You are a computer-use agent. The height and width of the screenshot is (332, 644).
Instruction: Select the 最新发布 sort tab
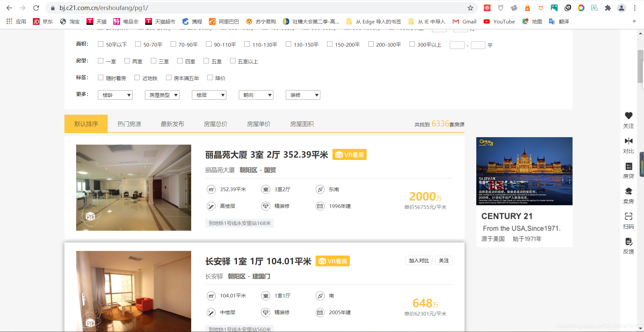[x=172, y=124]
